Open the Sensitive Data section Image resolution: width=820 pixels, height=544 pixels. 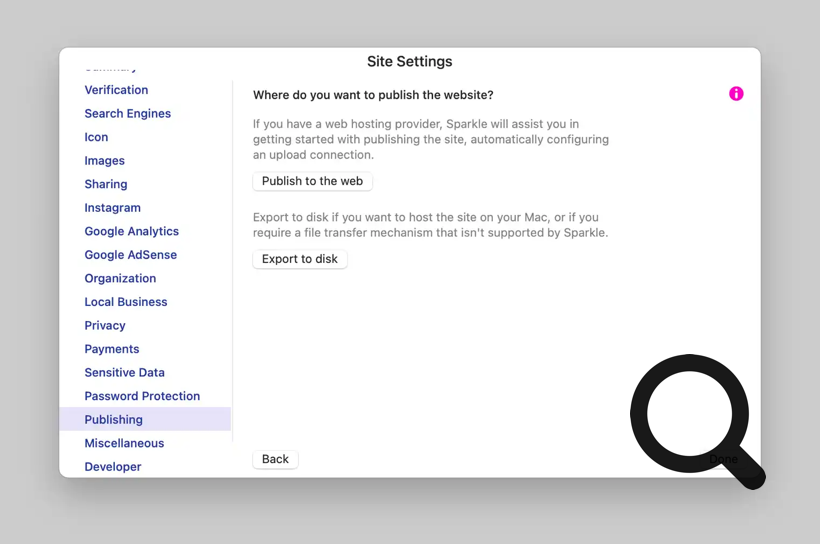[124, 373]
